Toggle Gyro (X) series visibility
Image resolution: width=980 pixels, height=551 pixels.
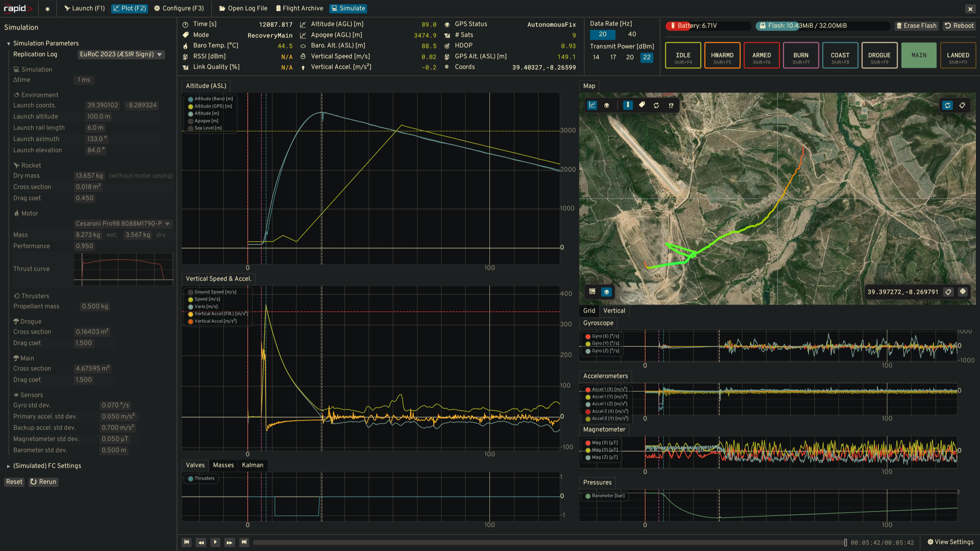tap(605, 336)
